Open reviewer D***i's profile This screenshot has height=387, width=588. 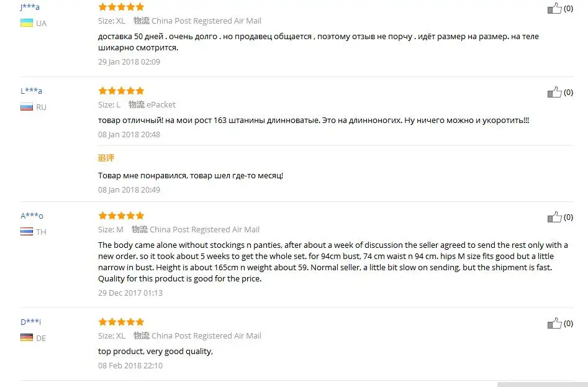tap(30, 322)
